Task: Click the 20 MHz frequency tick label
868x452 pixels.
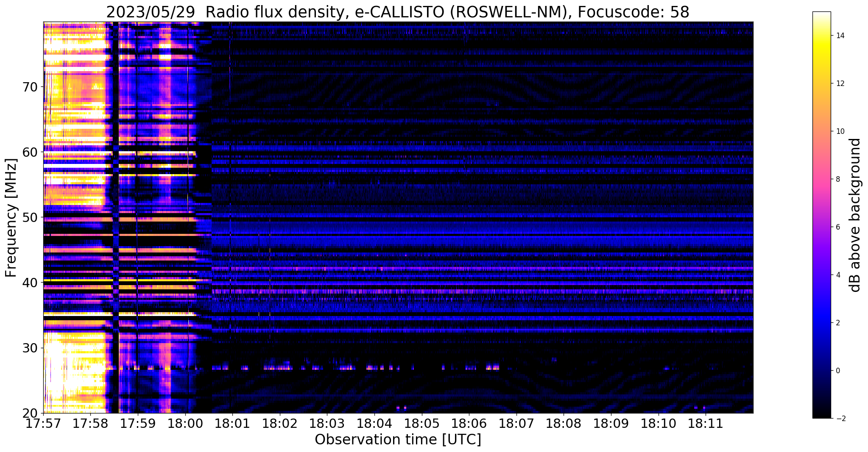Action: coord(29,413)
